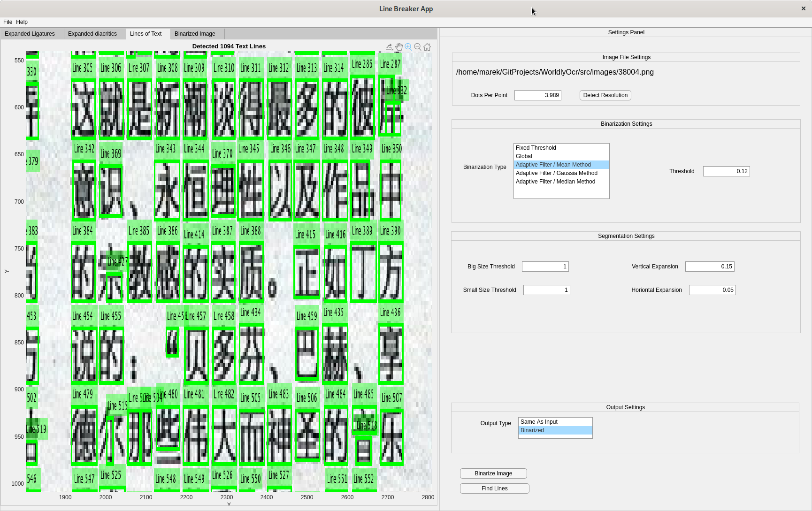Focus the Small Size Threshold field

(547, 290)
